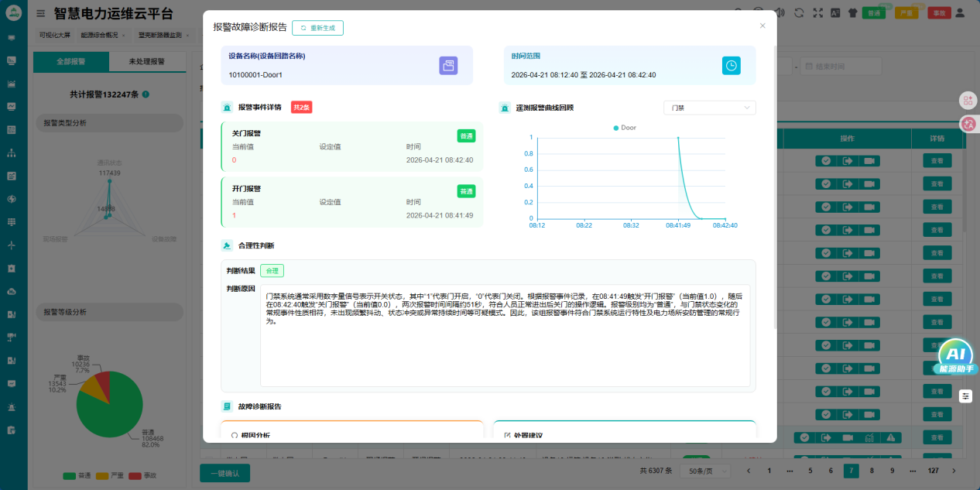The width and height of the screenshot is (980, 490).
Task: Click the 重新生成 regenerate report button
Action: (x=317, y=28)
